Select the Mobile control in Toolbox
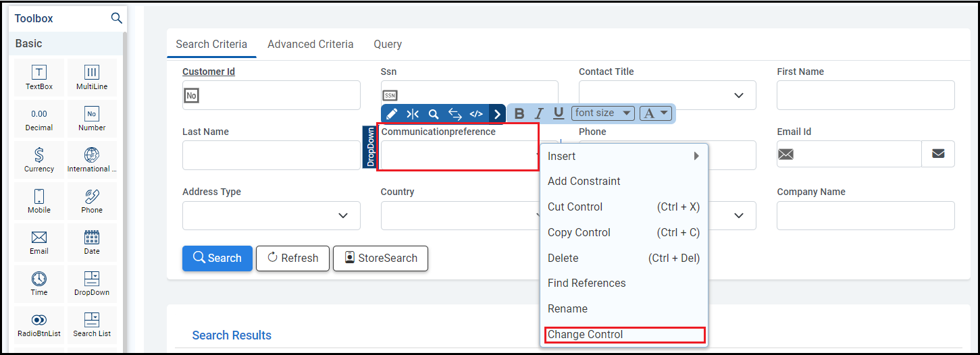 pos(39,201)
